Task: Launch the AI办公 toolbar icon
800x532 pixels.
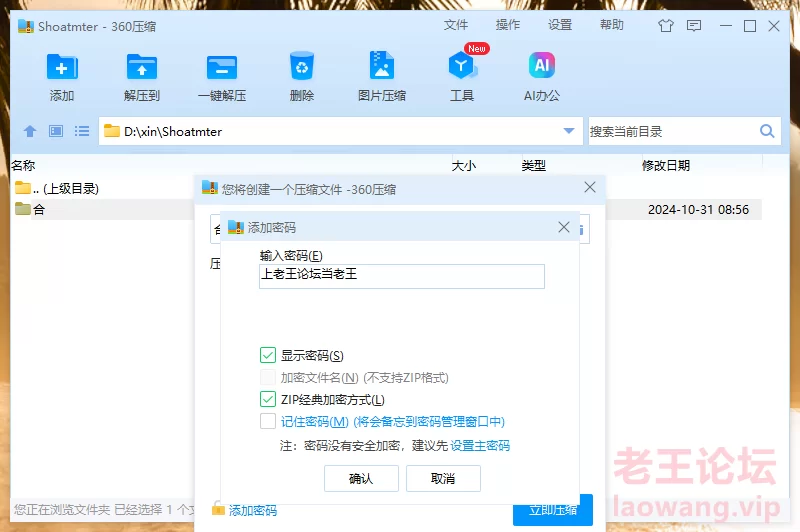Action: click(542, 68)
